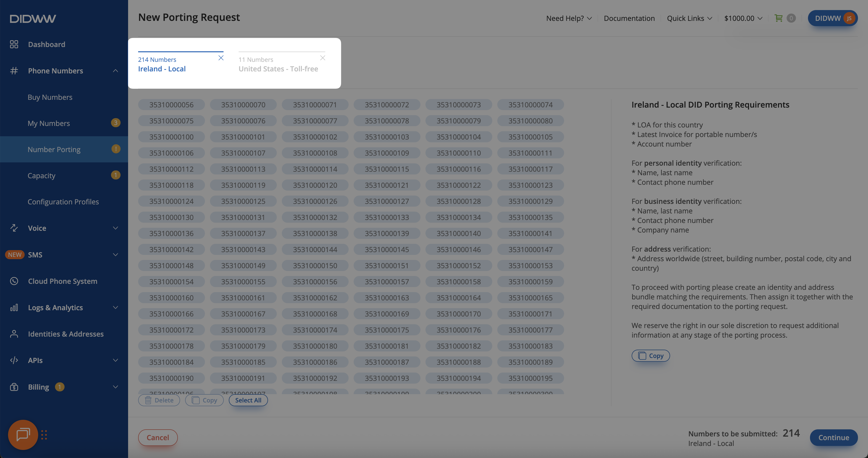Click the Continue button
This screenshot has width=868, height=458.
click(833, 437)
